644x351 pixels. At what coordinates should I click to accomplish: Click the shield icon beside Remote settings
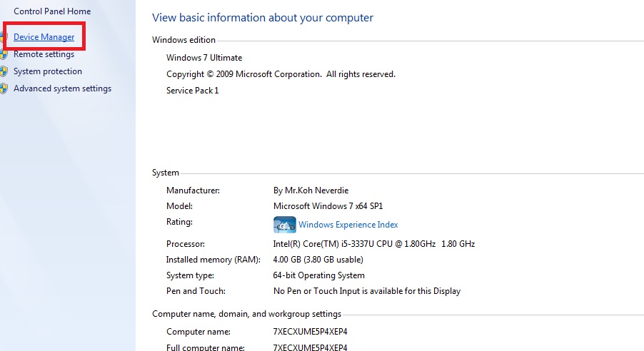[x=4, y=54]
